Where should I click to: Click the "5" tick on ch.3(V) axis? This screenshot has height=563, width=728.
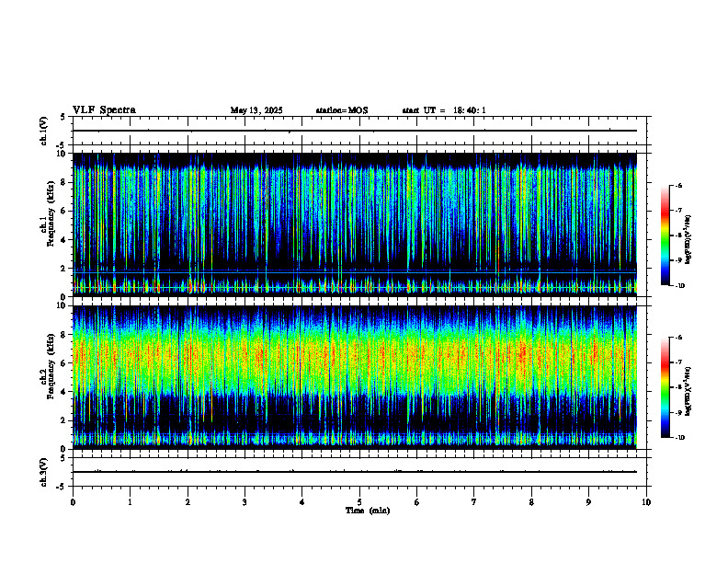(x=63, y=458)
